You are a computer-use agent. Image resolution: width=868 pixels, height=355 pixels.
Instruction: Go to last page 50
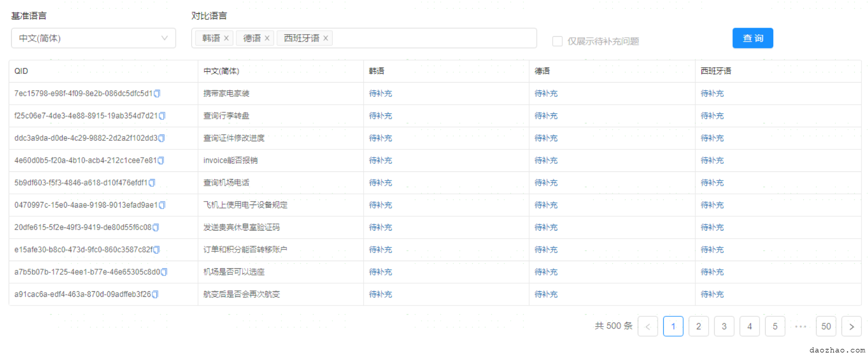(826, 326)
